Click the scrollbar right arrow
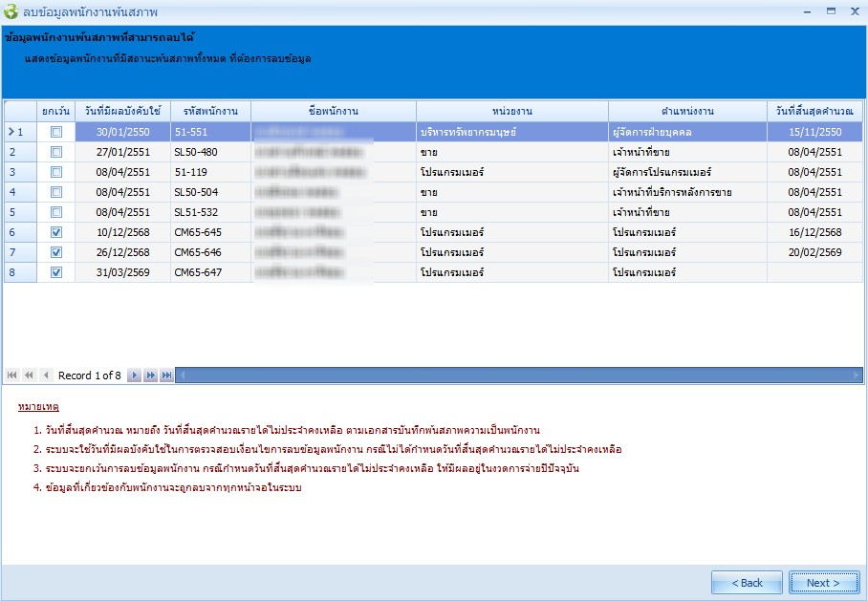Screen dimensions: 868x601 (857, 376)
